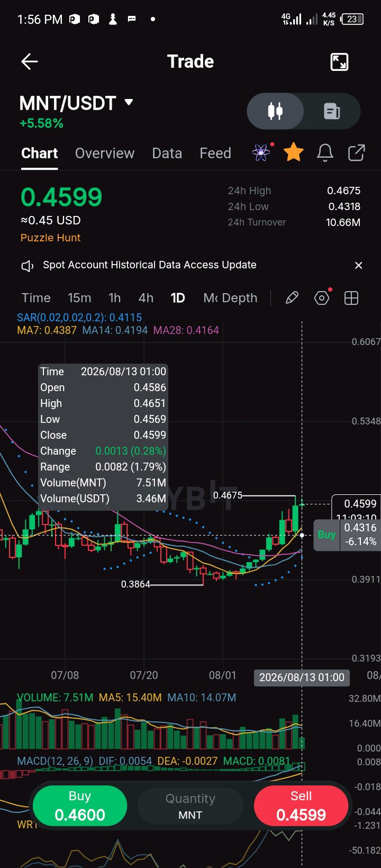Expand the More timeframes option

(x=210, y=298)
